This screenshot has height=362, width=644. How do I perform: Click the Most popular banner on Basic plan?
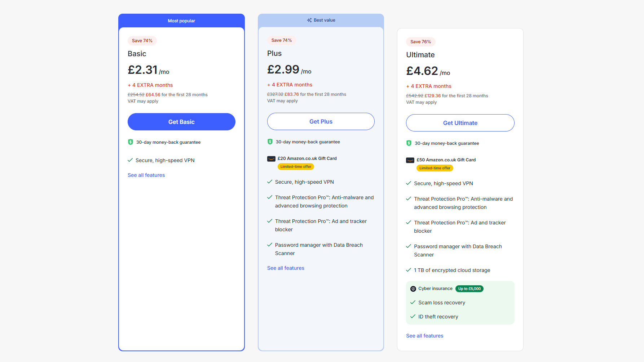click(181, 21)
